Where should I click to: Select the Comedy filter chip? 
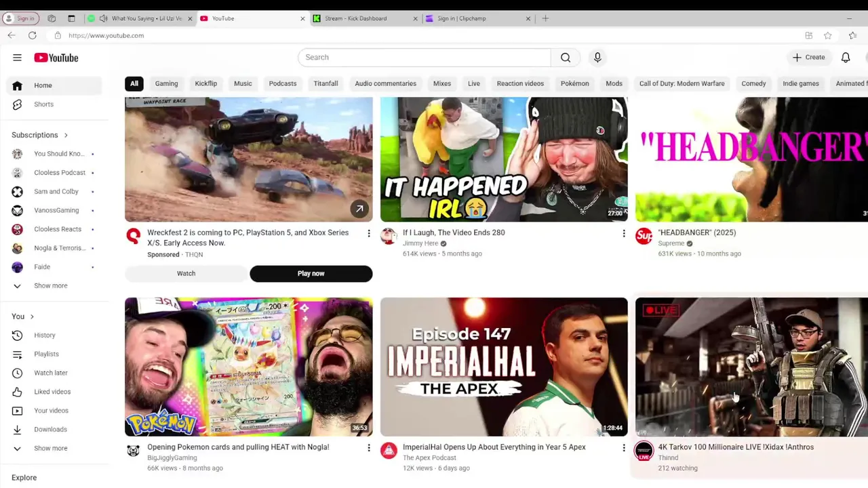[x=753, y=83]
